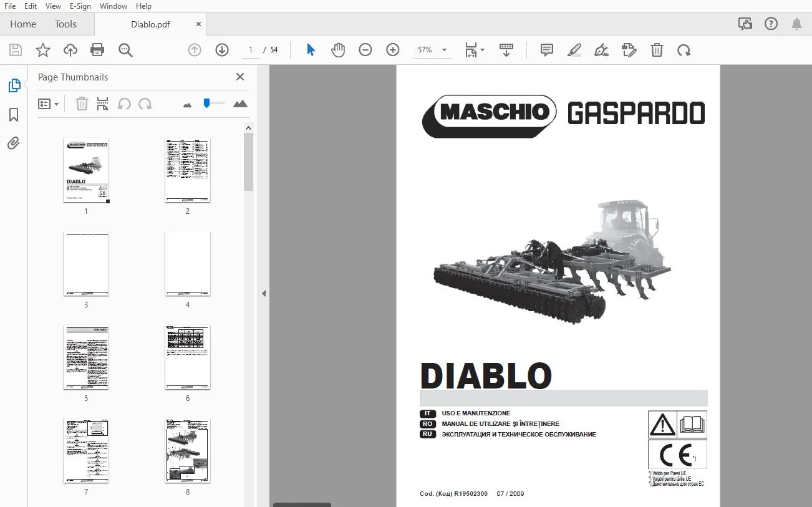
Task: Open the E-Sign menu
Action: tap(80, 6)
